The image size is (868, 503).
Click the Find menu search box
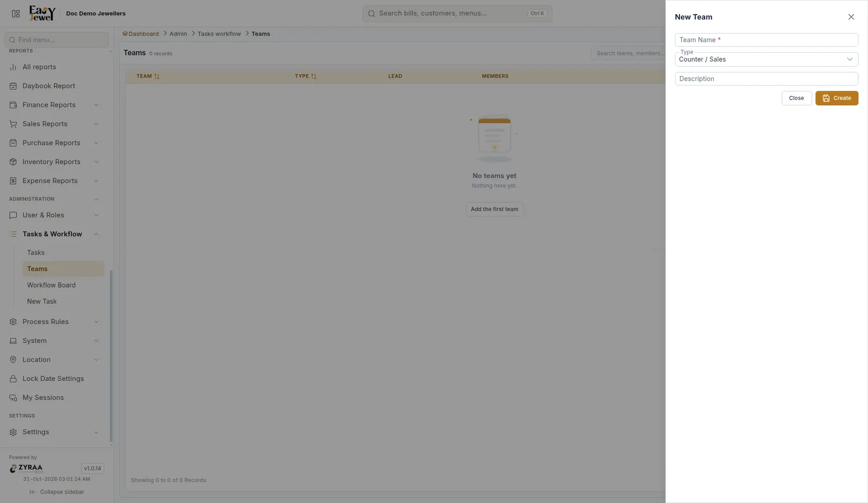57,40
